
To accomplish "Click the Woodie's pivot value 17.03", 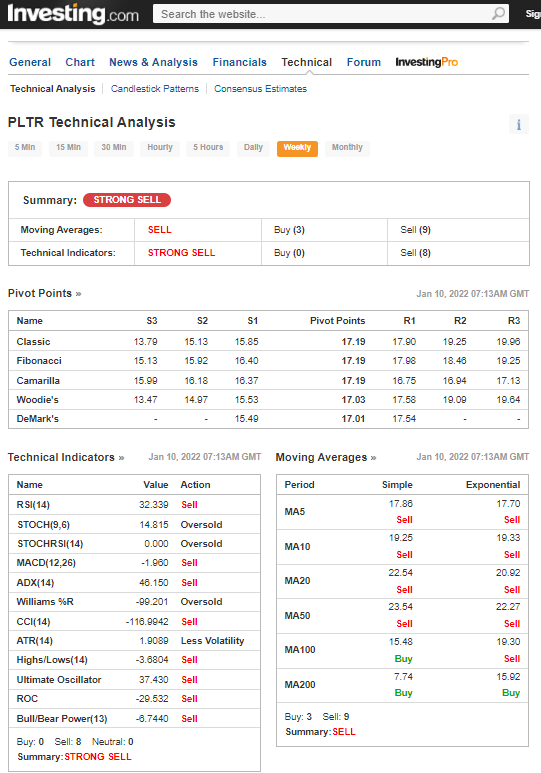I will 354,400.
